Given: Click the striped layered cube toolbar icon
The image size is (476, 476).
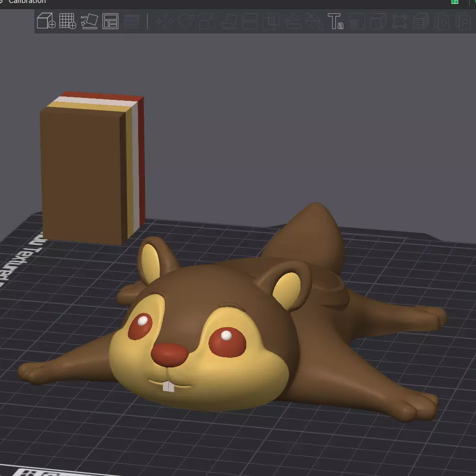Looking at the screenshot, I should click(x=421, y=21).
